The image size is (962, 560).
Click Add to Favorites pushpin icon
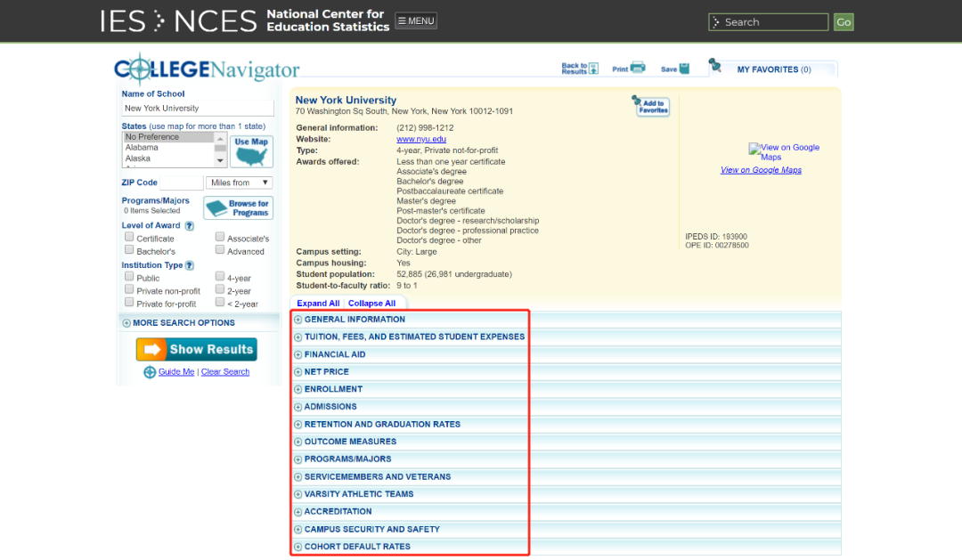click(x=651, y=106)
